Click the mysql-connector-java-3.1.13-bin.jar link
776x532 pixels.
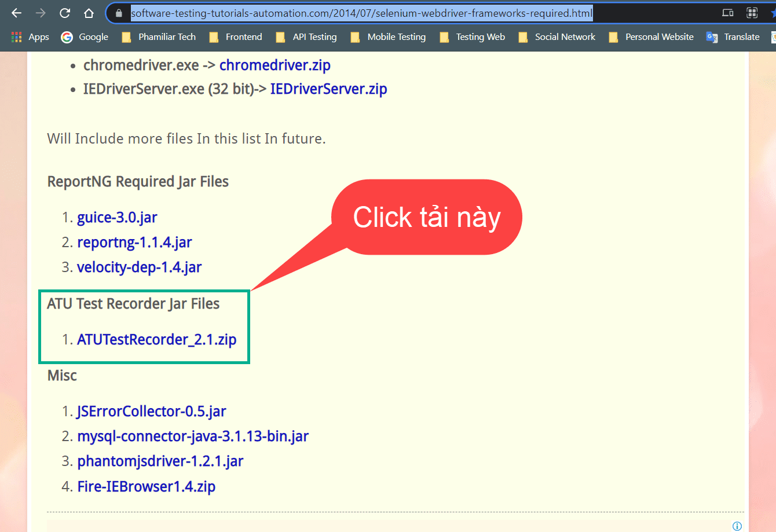(x=193, y=436)
